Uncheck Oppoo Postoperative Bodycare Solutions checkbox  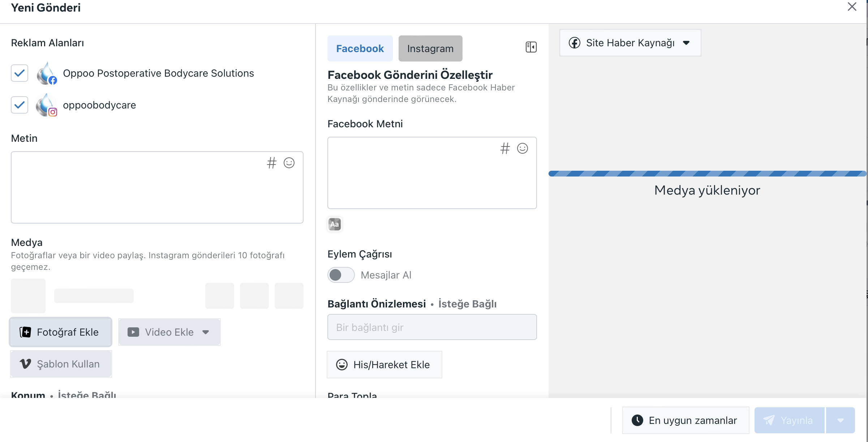pos(20,73)
